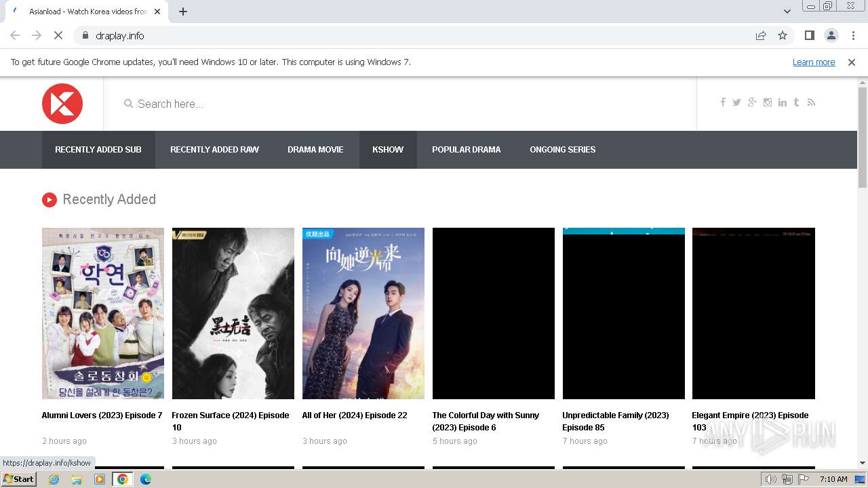This screenshot has width=868, height=488.
Task: Open the Tumblr social icon
Action: point(796,102)
